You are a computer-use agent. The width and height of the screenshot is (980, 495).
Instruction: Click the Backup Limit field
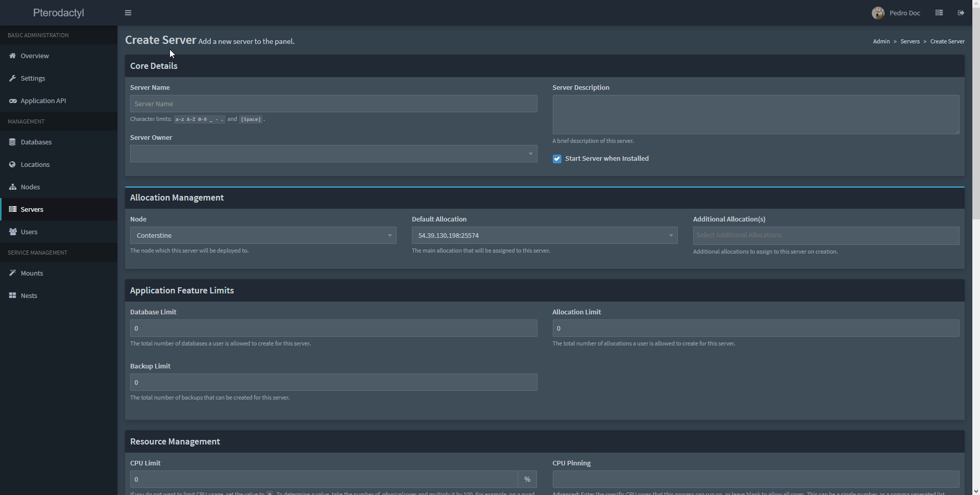click(x=333, y=382)
